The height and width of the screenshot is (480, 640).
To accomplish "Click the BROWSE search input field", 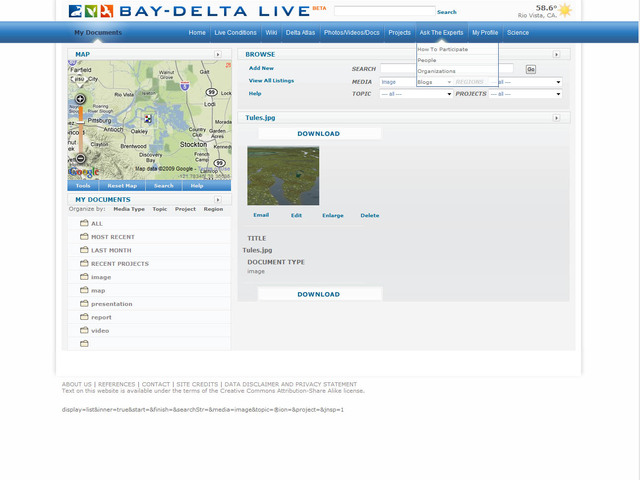I will [x=447, y=69].
